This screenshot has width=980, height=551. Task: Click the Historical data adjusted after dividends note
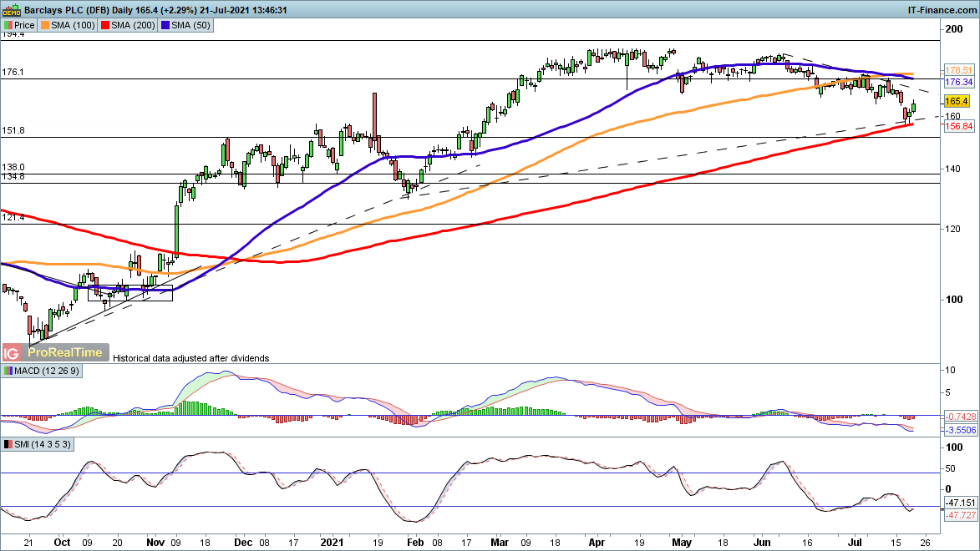[191, 359]
